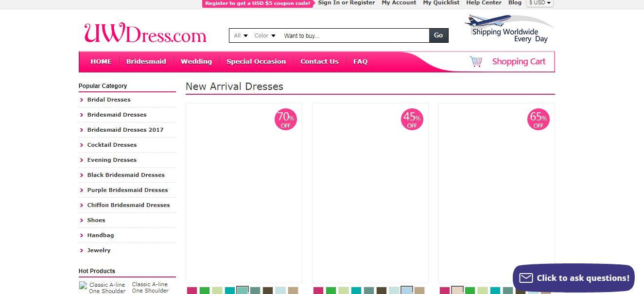Screen dimensions: 644x294
Task: Click the 65% OFF badge
Action: [x=539, y=119]
